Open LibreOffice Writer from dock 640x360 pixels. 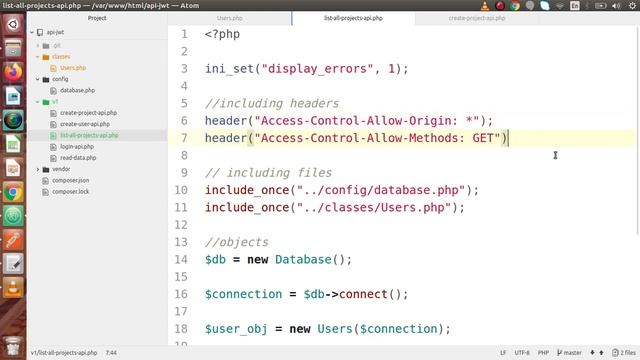(x=13, y=96)
